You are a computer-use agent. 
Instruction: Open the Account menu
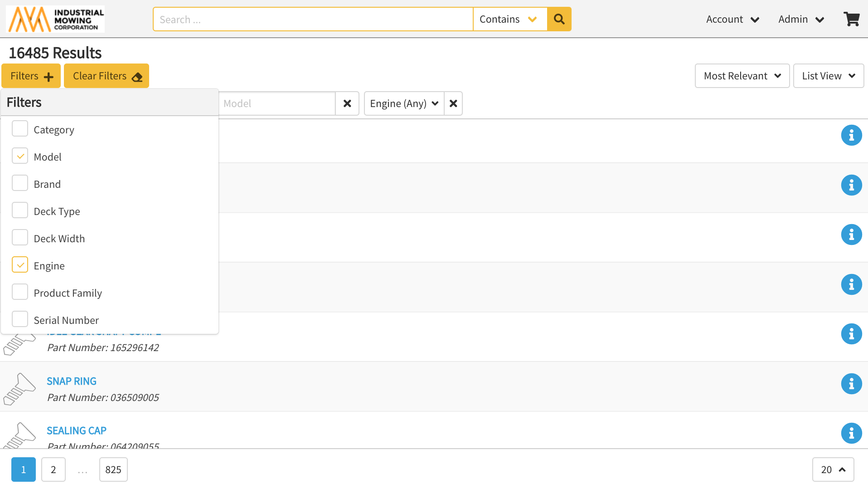(732, 19)
